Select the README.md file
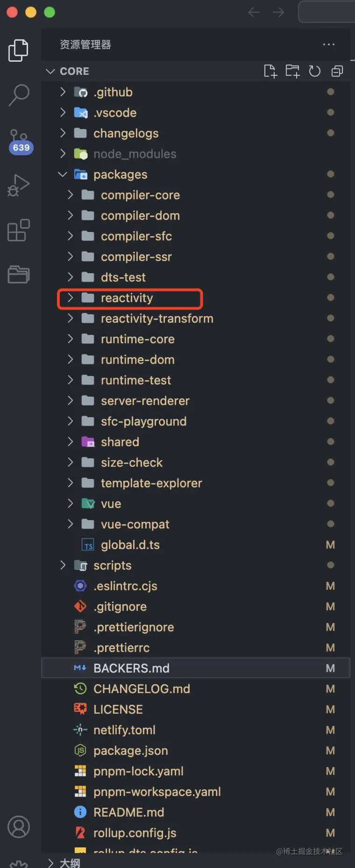Viewport: 355px width, 868px height. click(128, 812)
